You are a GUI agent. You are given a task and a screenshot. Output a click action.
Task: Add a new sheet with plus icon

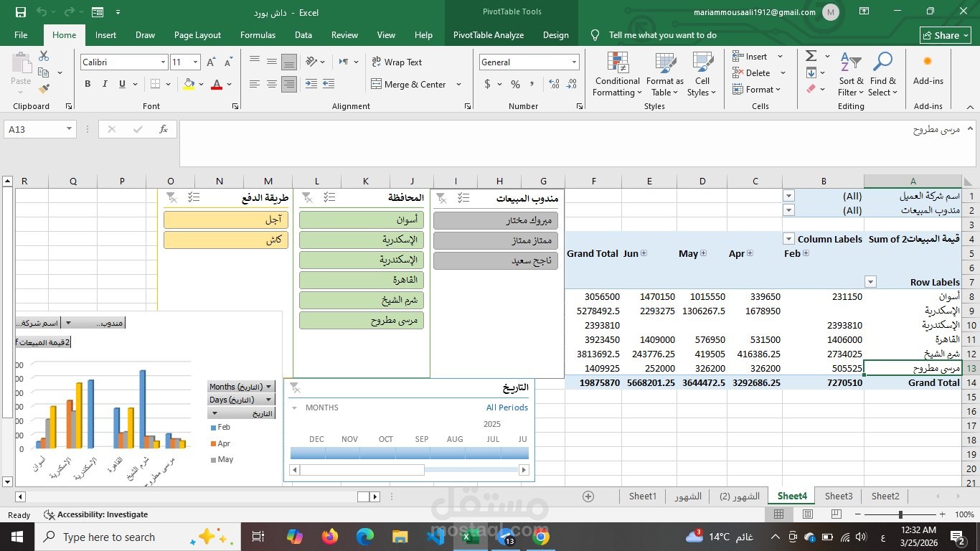pyautogui.click(x=588, y=496)
